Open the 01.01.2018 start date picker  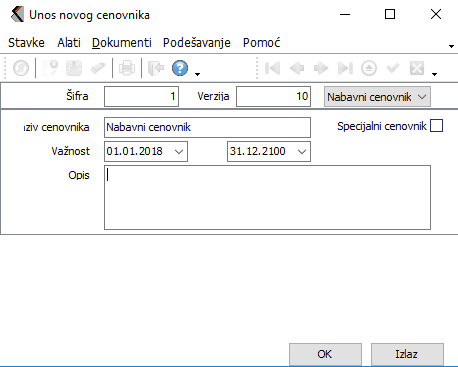[x=179, y=152]
